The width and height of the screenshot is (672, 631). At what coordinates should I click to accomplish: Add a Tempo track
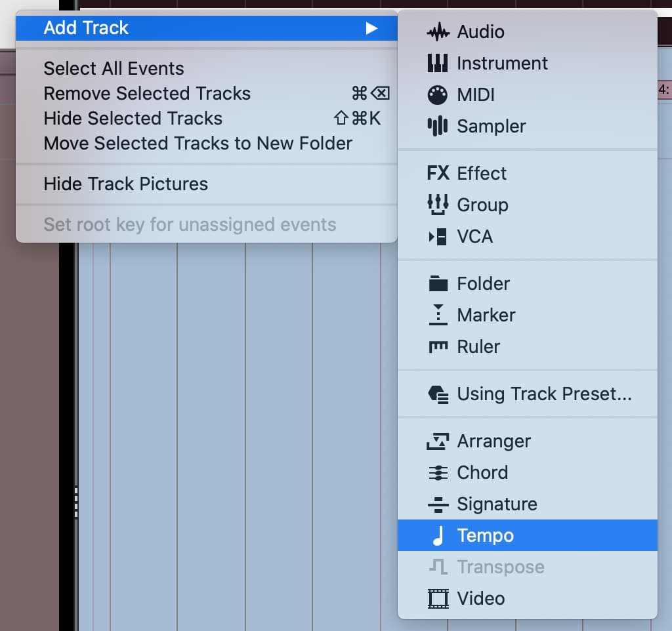coord(485,535)
